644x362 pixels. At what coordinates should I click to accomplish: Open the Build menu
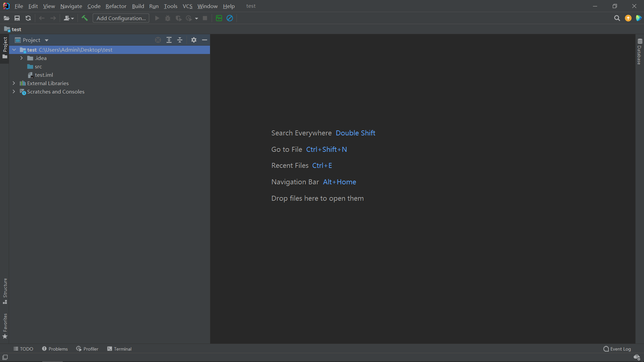pos(138,6)
